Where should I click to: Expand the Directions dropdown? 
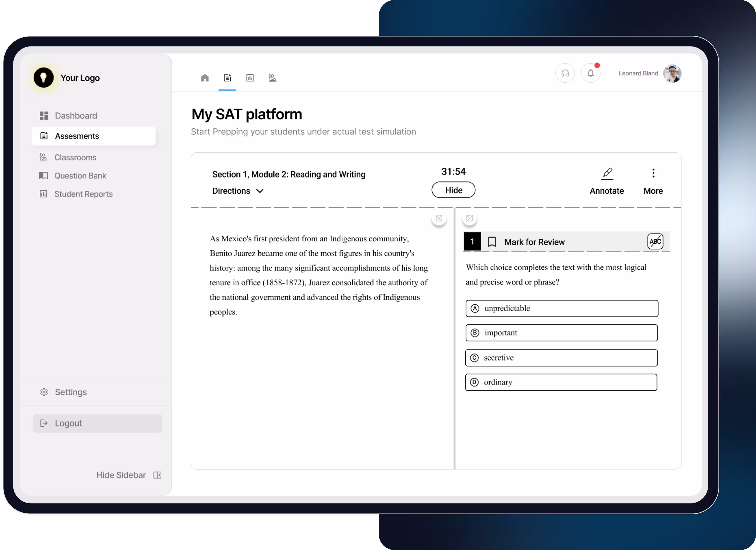pyautogui.click(x=238, y=191)
